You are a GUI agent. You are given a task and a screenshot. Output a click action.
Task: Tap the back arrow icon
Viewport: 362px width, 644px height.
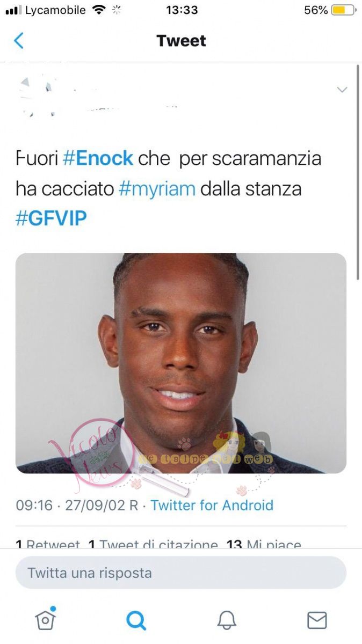pos(19,41)
